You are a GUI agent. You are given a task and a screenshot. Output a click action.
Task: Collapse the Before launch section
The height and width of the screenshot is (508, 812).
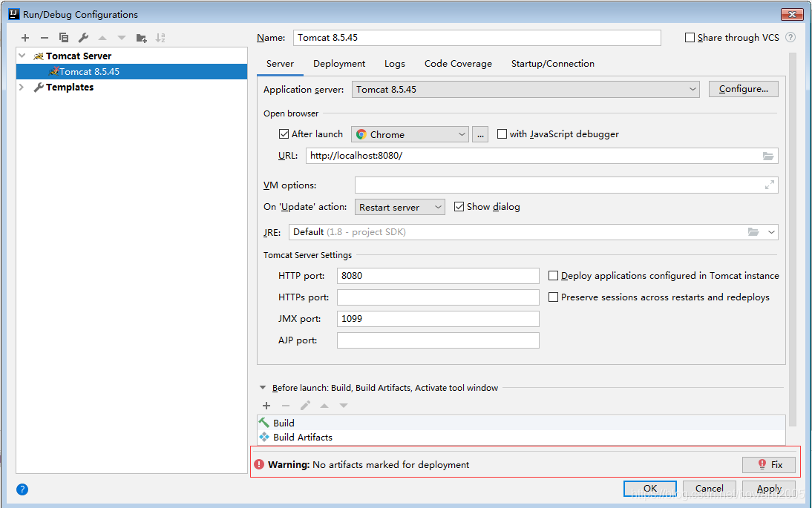pos(263,387)
